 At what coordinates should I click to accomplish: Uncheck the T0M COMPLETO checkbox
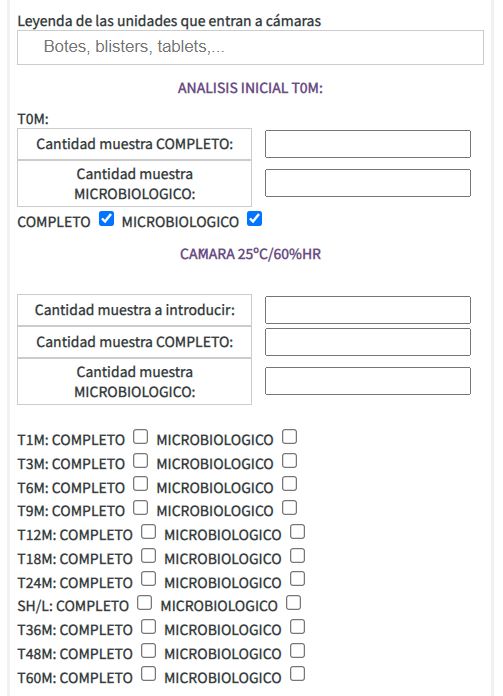tap(107, 219)
